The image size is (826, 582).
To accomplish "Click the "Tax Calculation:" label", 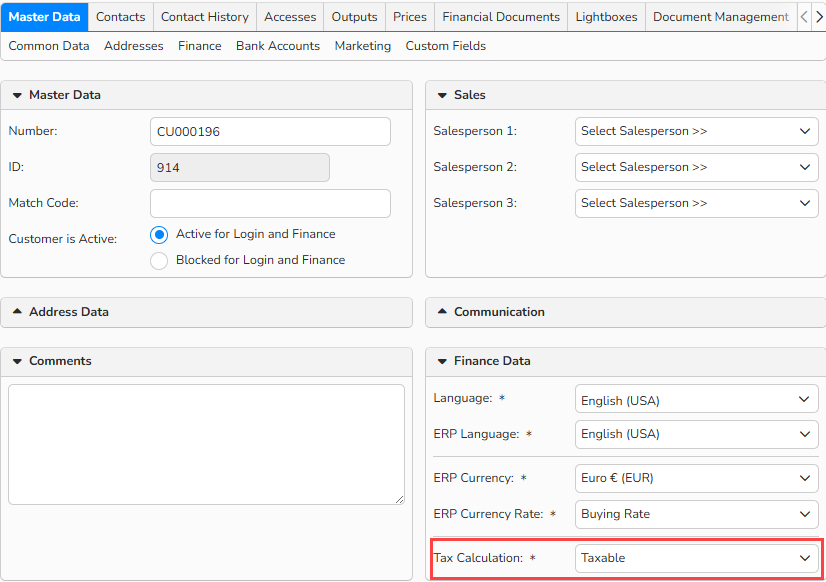I will point(478,558).
